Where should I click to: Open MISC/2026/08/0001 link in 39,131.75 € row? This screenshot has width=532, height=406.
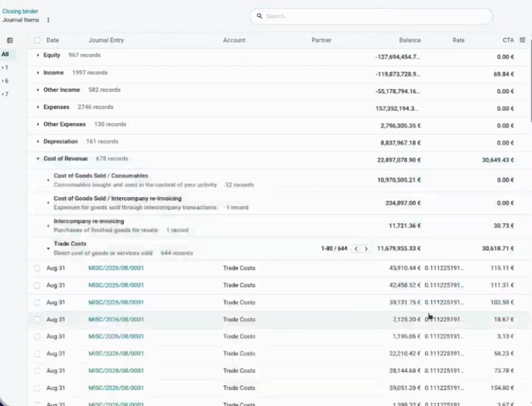point(116,302)
